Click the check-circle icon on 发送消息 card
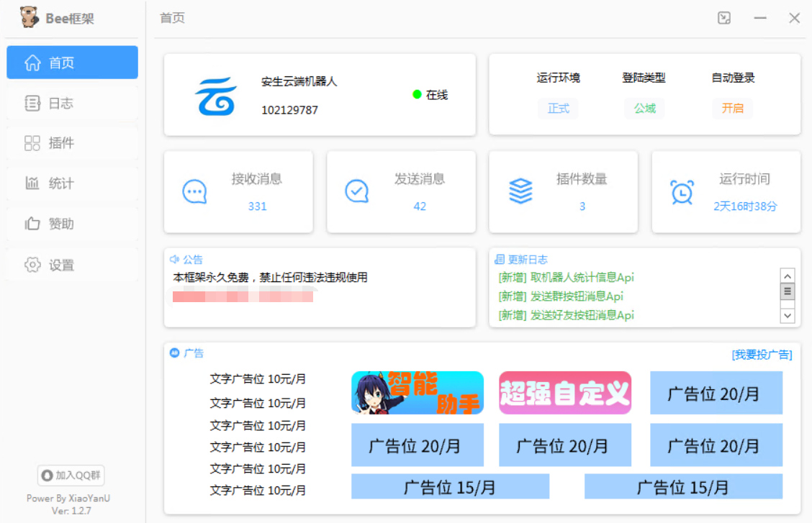This screenshot has height=523, width=812. pyautogui.click(x=357, y=191)
